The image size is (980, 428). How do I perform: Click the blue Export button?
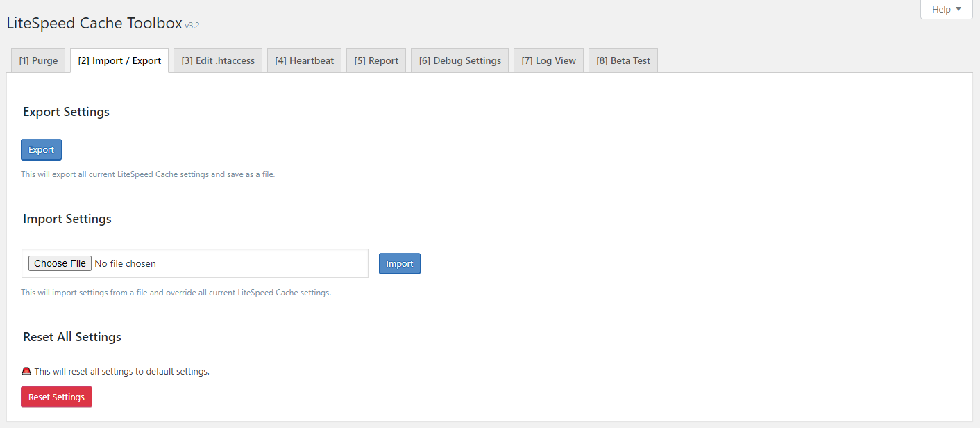(x=41, y=150)
